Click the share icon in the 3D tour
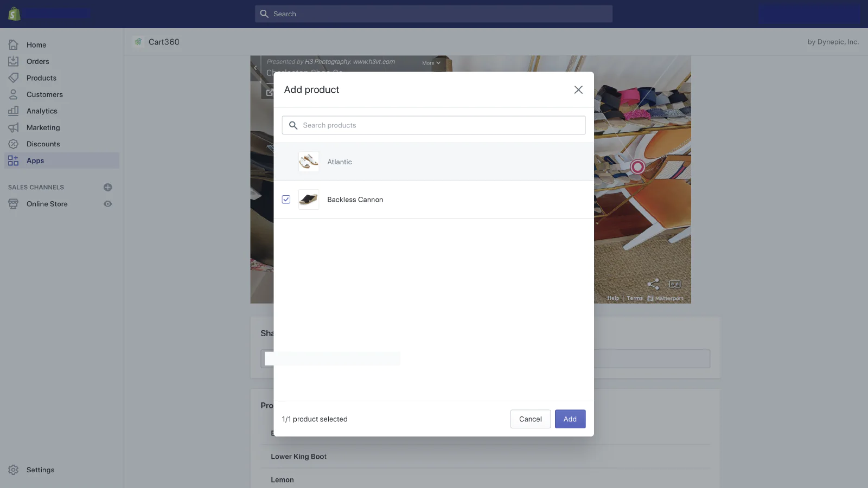Viewport: 868px width, 488px height. (653, 284)
